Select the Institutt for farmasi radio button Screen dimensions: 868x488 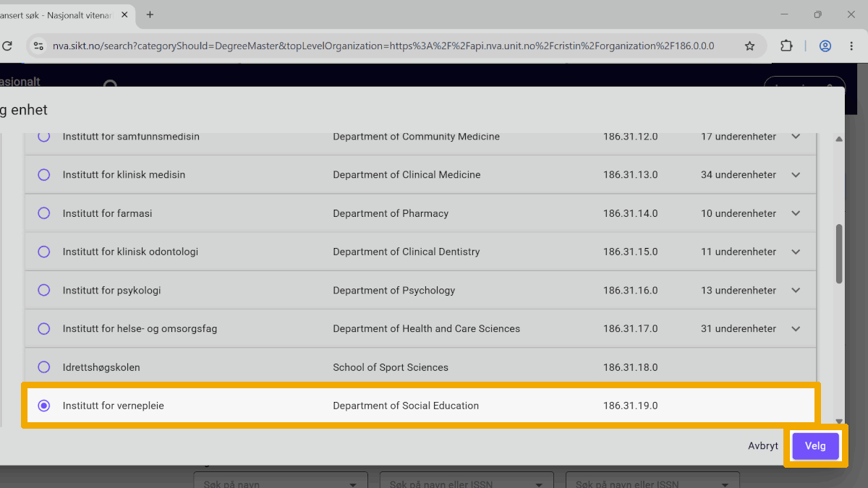(44, 213)
